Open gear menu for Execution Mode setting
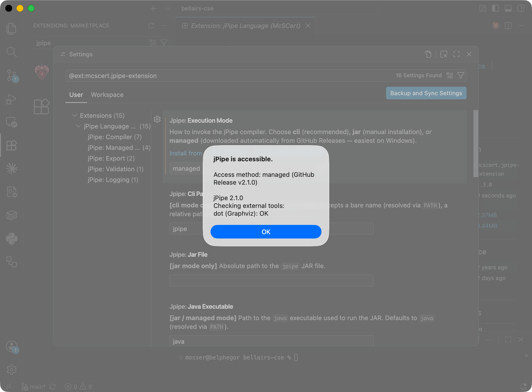 pos(157,119)
